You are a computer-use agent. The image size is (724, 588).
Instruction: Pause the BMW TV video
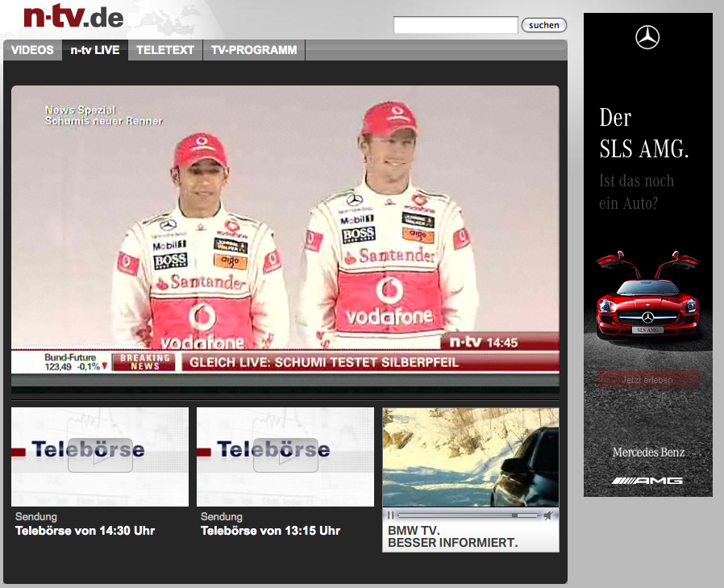[391, 515]
